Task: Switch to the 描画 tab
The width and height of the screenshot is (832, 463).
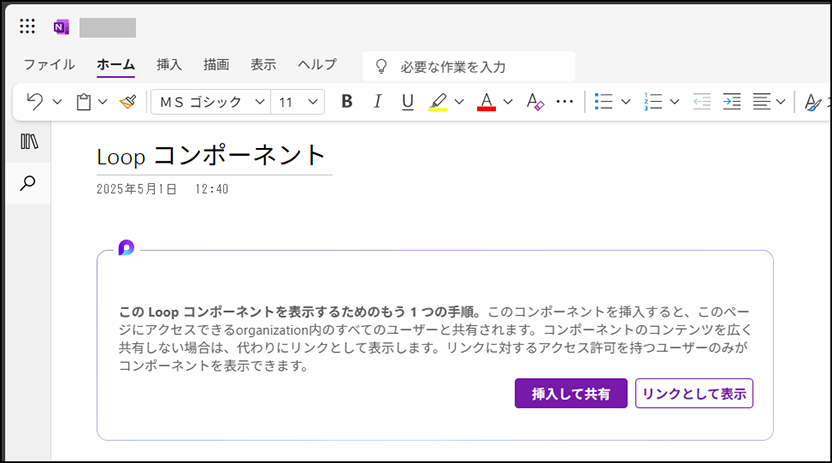Action: [x=216, y=65]
